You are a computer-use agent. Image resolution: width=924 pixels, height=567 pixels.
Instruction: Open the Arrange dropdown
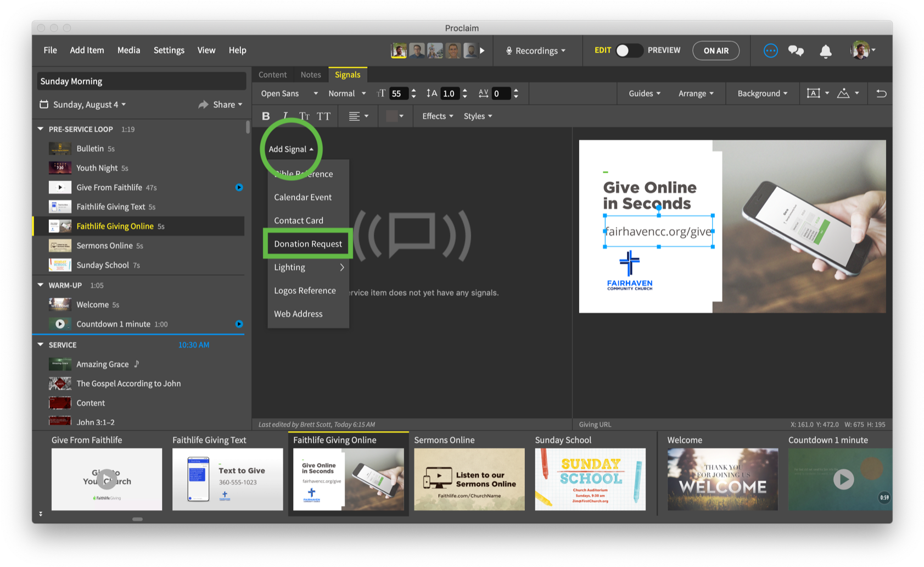(x=696, y=93)
